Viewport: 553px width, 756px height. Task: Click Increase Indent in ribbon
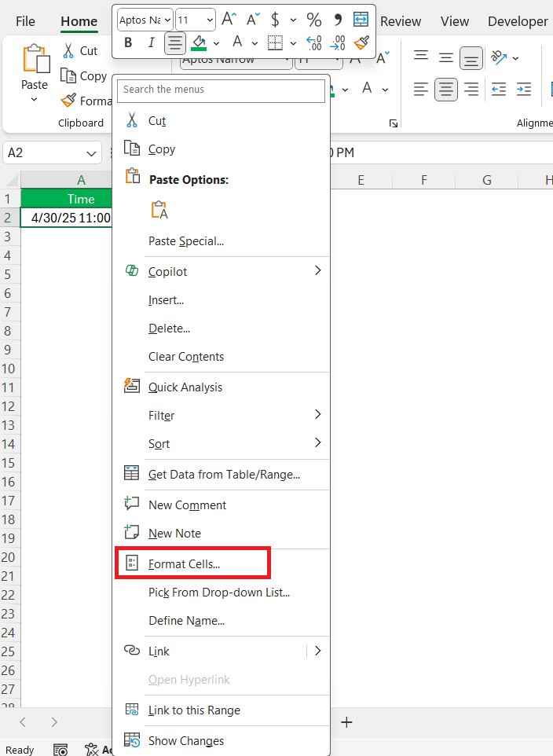524,90
